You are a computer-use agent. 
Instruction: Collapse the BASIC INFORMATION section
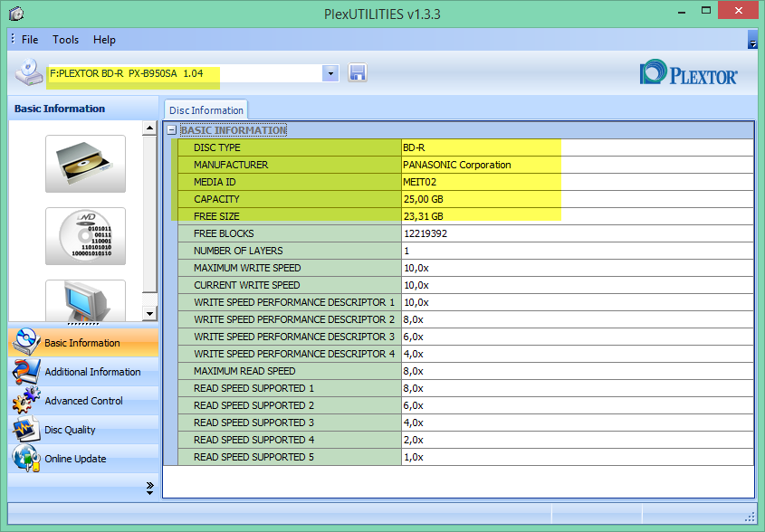(171, 130)
